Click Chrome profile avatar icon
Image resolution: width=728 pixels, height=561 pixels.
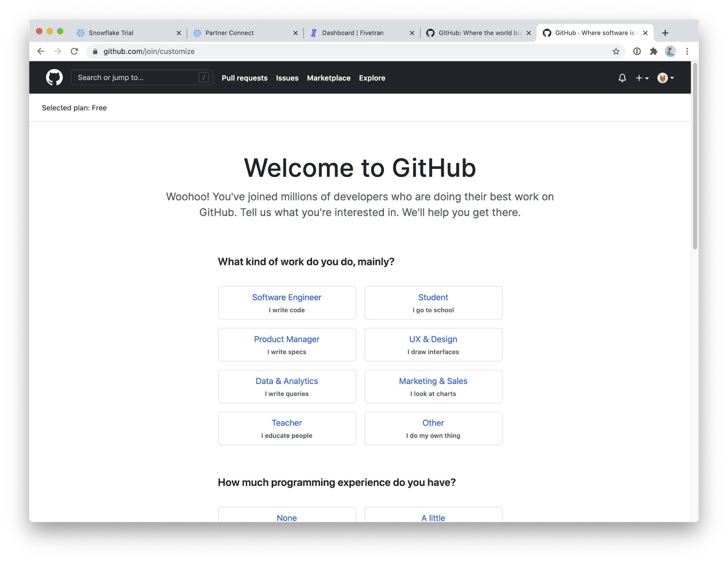[670, 51]
